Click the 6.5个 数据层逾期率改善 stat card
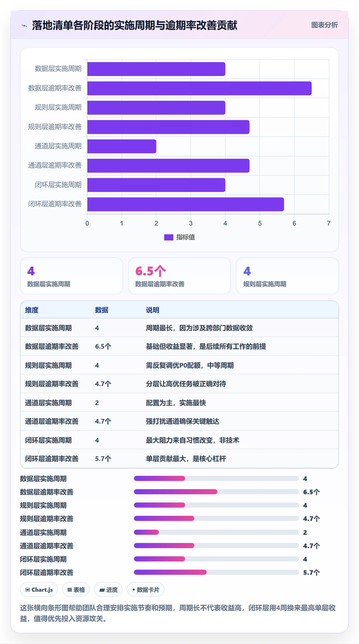 (x=180, y=276)
